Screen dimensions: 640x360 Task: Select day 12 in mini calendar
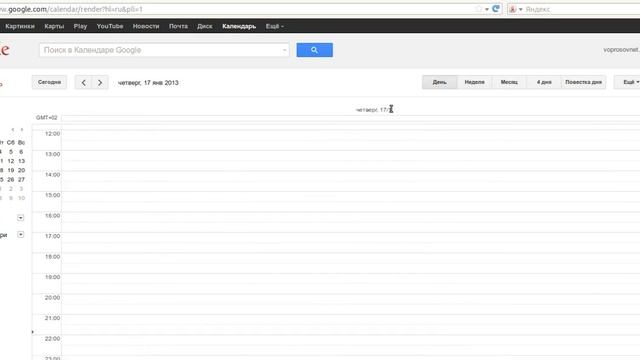(11, 161)
